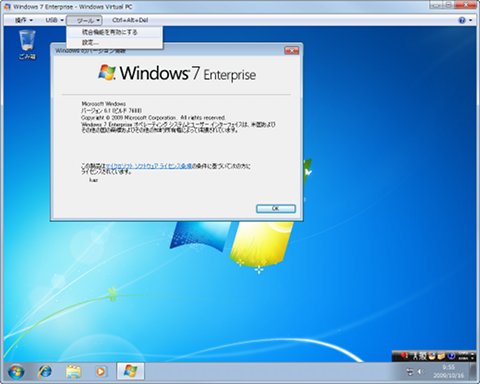The image size is (480, 384).
Task: Open the volume speaker tray icon
Action: (x=421, y=371)
